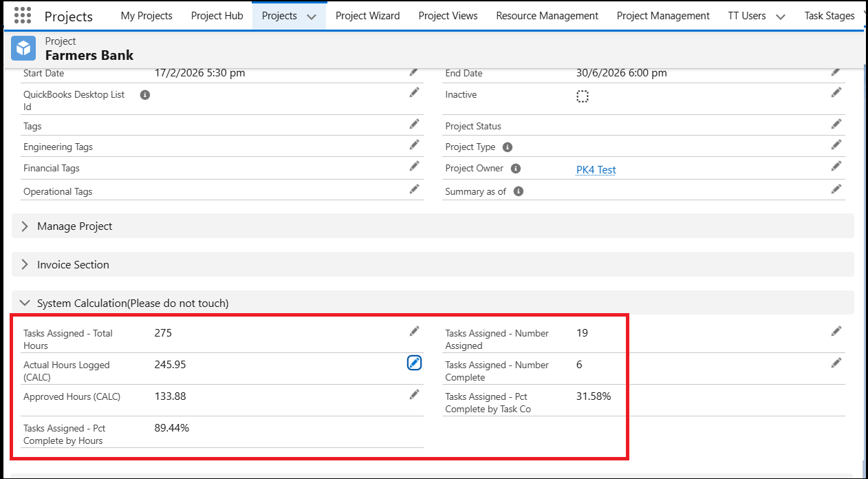The height and width of the screenshot is (479, 868).
Task: Show QuickBooks Desktop List Id info icon
Action: point(145,95)
